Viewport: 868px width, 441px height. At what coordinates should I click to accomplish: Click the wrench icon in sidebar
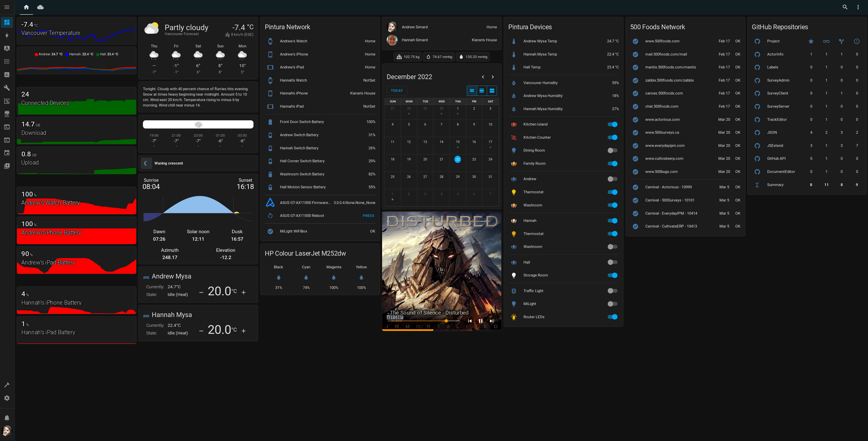coord(7,88)
